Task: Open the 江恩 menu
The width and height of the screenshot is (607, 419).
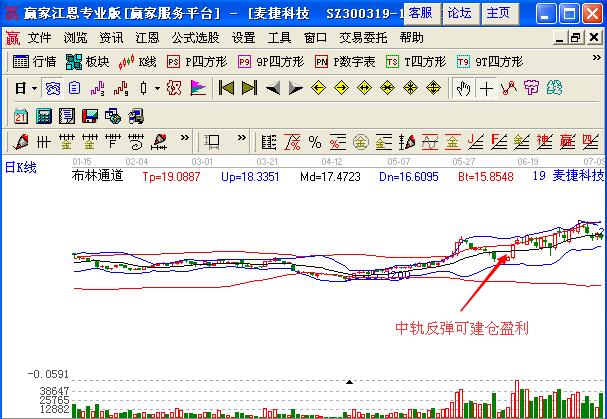Action: tap(147, 37)
